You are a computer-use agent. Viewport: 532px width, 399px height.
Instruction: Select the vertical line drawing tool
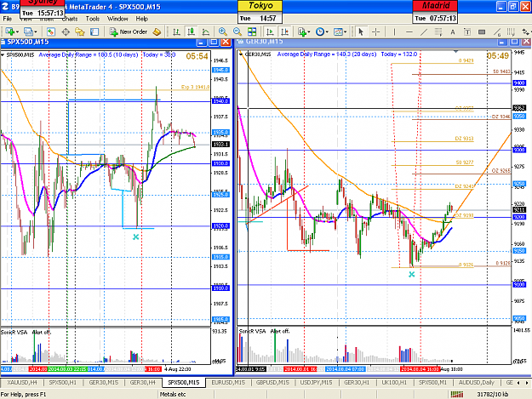coord(394,31)
